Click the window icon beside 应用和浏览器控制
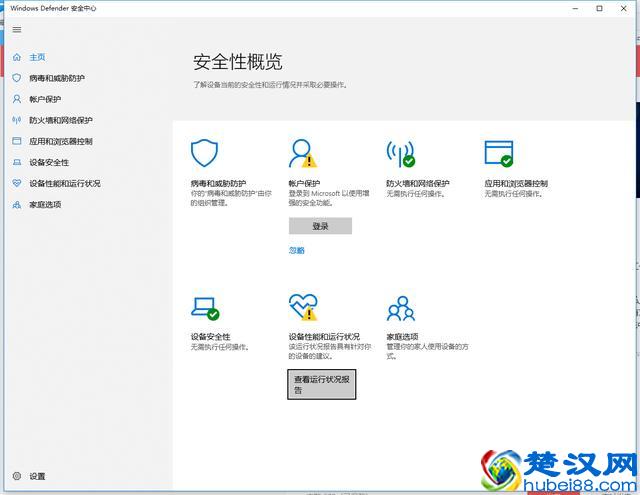Screen dimensions: 640x495 pyautogui.click(x=17, y=141)
